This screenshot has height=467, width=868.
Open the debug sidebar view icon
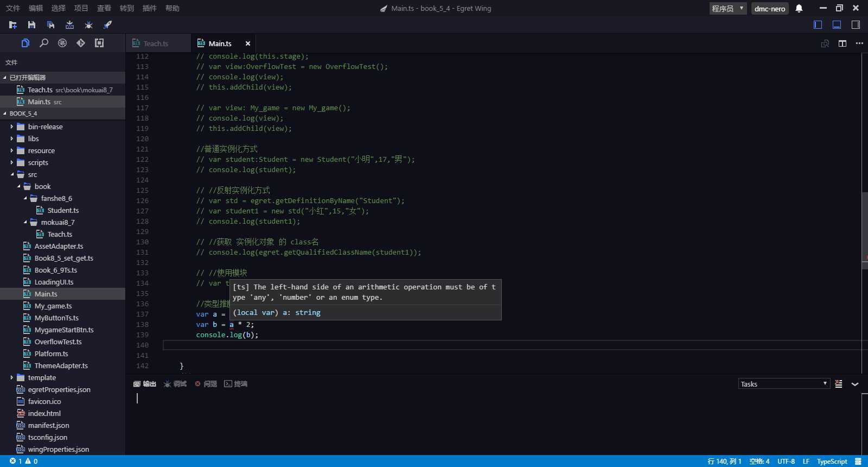click(x=62, y=43)
